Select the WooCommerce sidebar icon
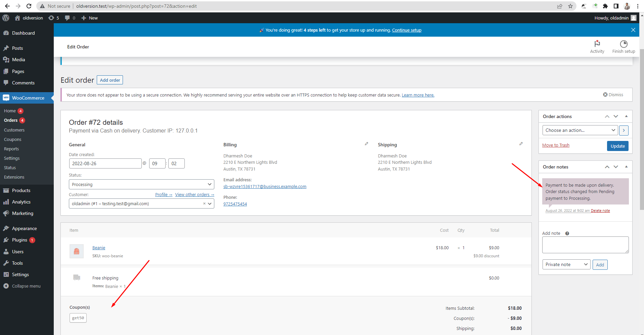Viewport: 644px width, 335px height. (6, 98)
